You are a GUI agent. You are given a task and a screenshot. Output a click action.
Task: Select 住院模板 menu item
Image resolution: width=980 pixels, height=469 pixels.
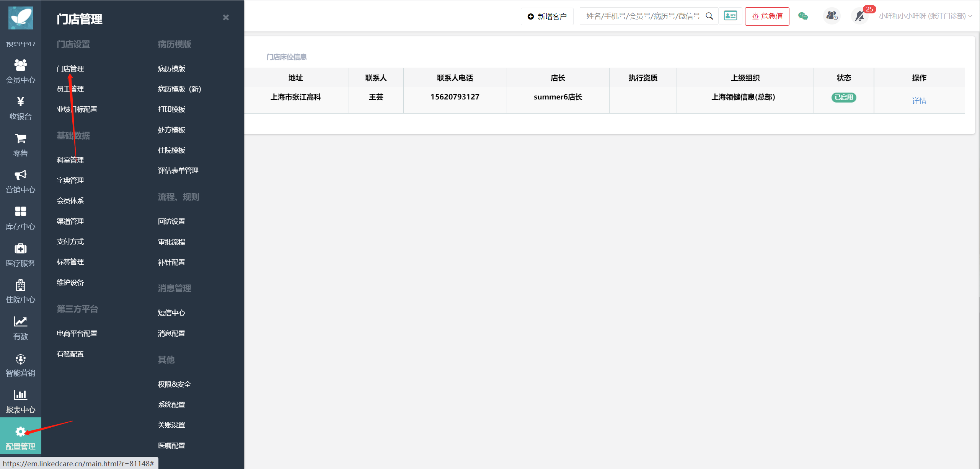171,150
